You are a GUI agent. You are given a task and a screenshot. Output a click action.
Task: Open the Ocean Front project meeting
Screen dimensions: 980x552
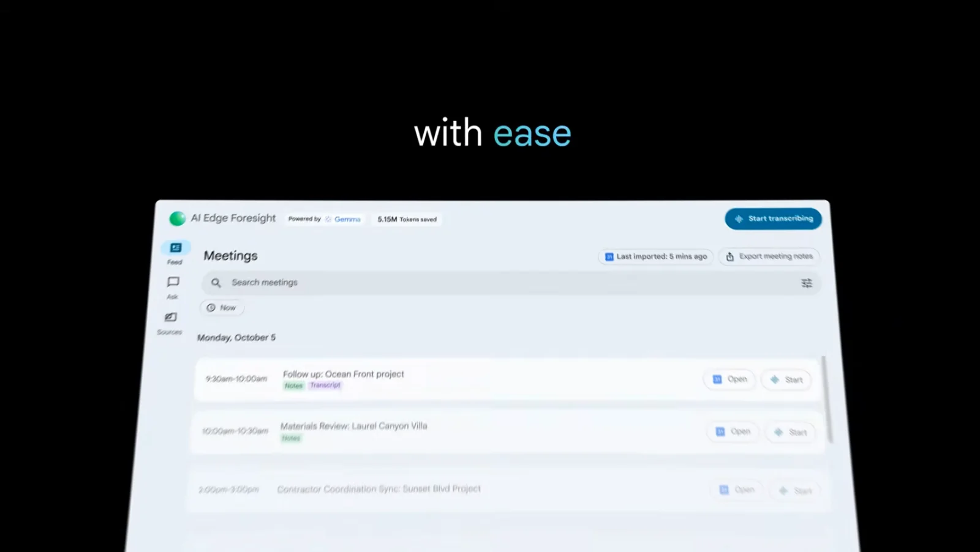[x=729, y=379]
